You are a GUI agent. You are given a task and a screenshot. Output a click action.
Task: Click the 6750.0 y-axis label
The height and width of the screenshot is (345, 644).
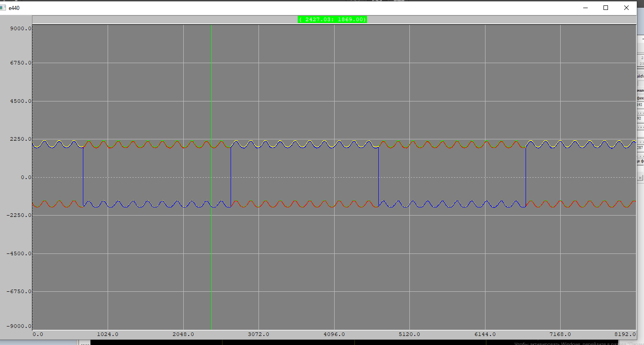(x=21, y=63)
